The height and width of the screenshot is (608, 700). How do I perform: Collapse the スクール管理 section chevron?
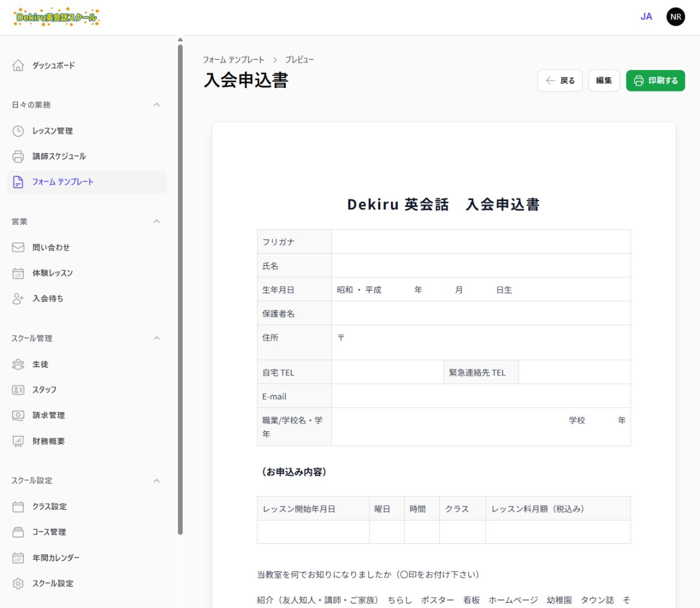pos(156,338)
